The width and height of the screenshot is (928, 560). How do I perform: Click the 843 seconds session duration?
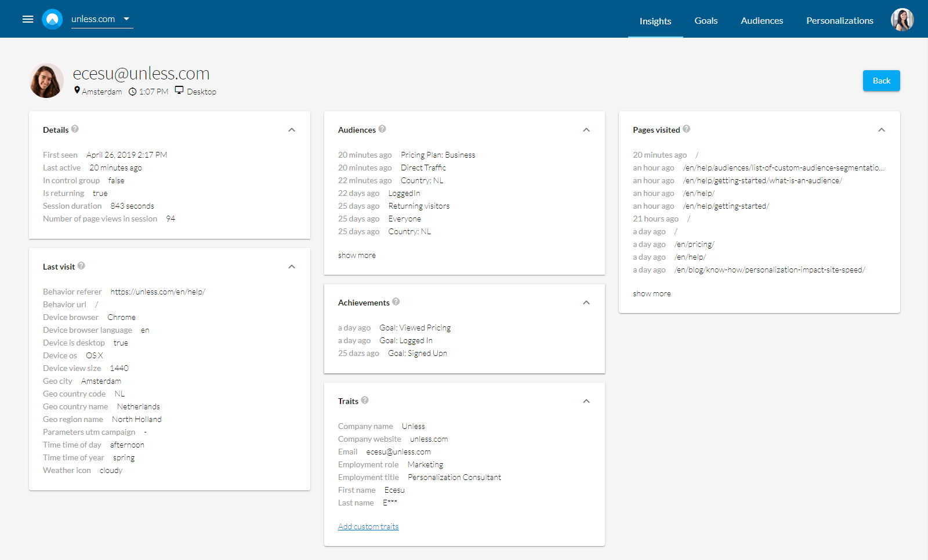tap(132, 206)
